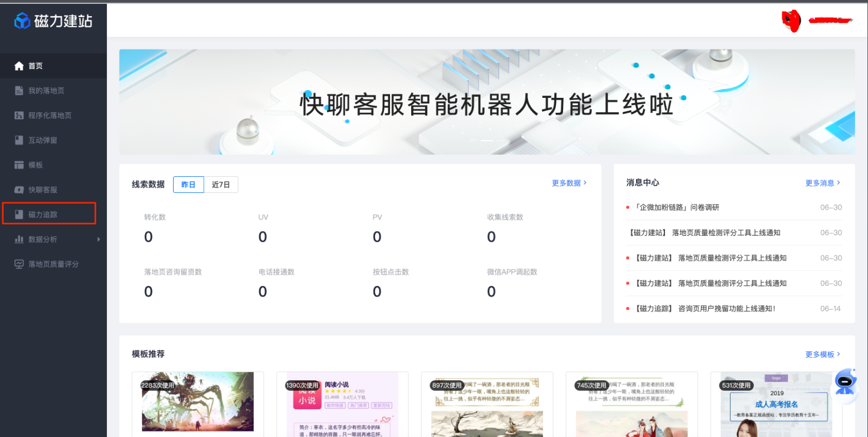This screenshot has height=437, width=868.
Task: Open 更多数据 with its chevron
Action: [569, 182]
